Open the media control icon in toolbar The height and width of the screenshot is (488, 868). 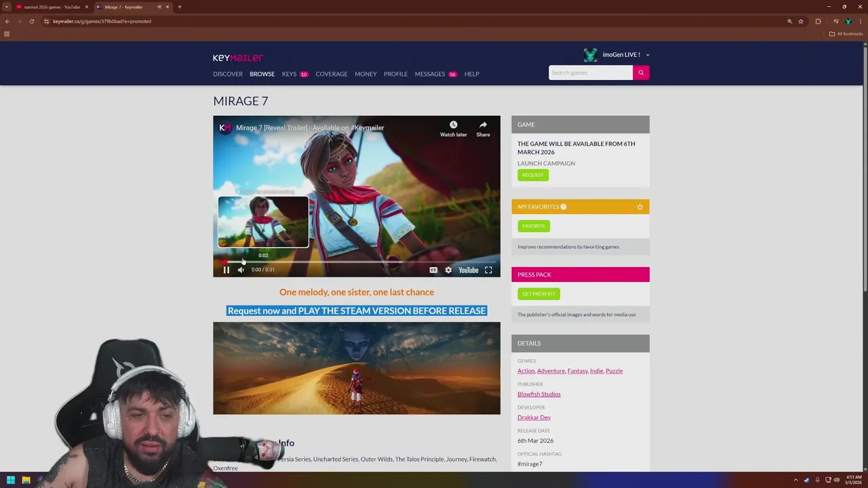click(835, 21)
